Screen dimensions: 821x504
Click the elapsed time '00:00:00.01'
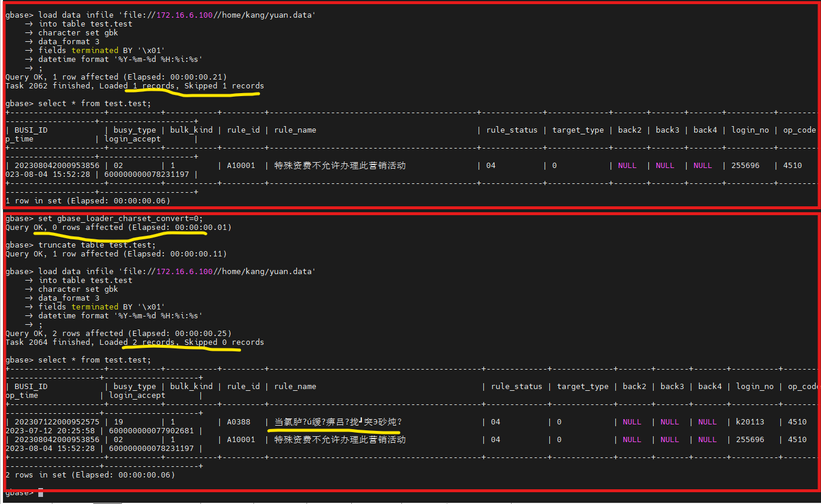pyautogui.click(x=200, y=228)
